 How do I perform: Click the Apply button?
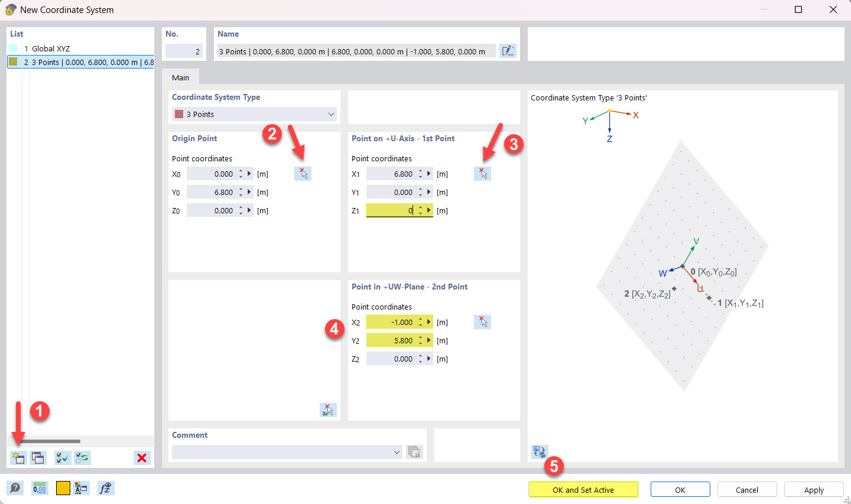pyautogui.click(x=814, y=489)
